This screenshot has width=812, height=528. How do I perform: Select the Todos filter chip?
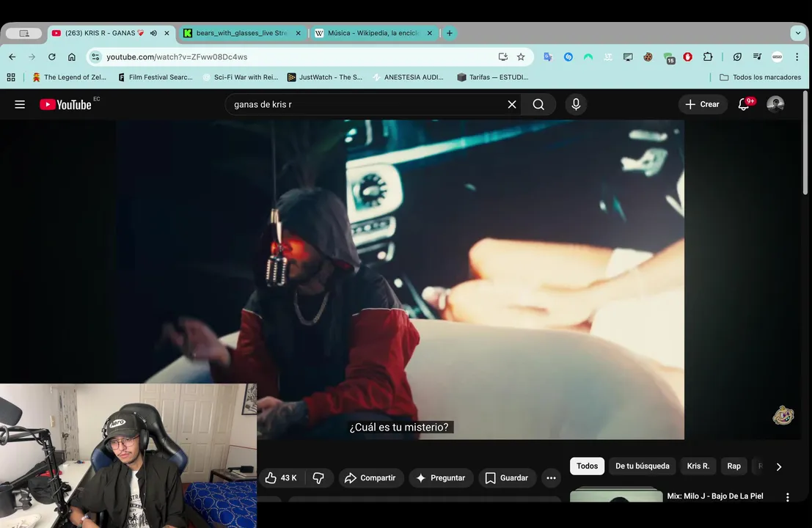588,466
